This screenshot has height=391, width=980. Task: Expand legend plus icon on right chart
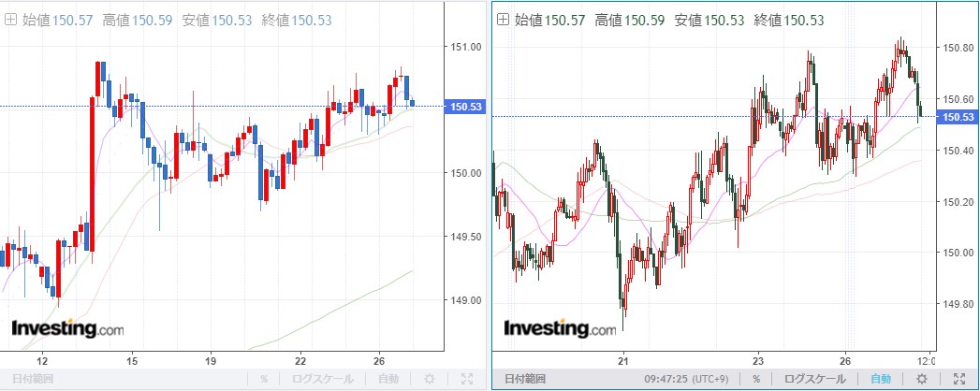click(503, 20)
